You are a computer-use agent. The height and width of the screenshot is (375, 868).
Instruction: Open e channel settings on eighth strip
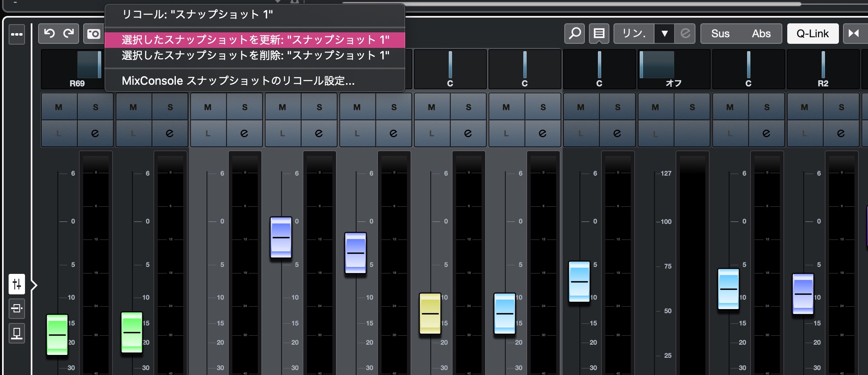pyautogui.click(x=617, y=133)
